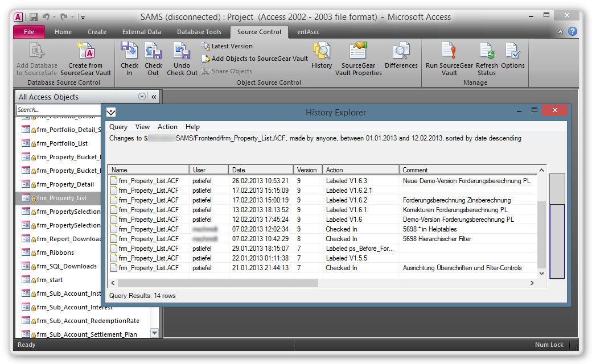Customize Quick Access Toolbar dropdown arrow
The height and width of the screenshot is (364, 592).
83,17
